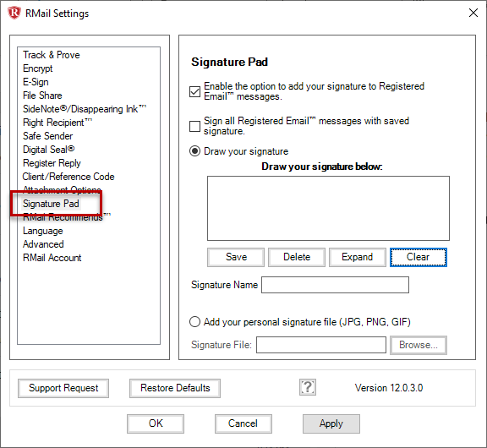Click in the signature drawing canvas
487x448 pixels.
(328, 208)
